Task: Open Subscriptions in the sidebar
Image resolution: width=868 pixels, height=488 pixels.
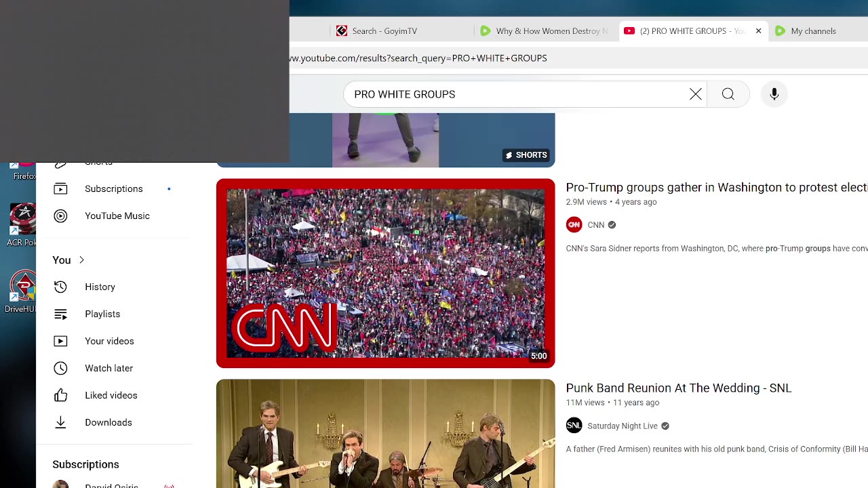Action: 114,188
